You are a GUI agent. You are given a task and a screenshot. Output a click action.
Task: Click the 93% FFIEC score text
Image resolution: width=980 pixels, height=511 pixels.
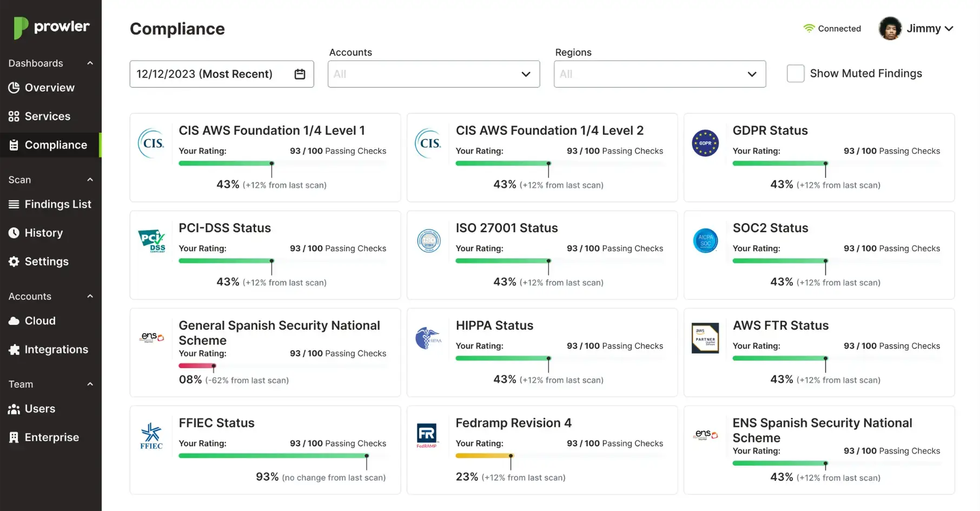coord(267,477)
